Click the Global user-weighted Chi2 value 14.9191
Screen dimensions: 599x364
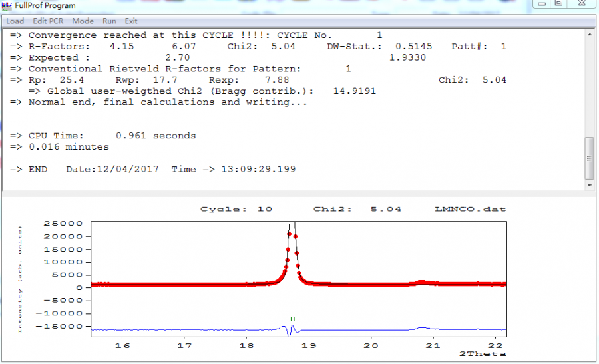[x=355, y=91]
